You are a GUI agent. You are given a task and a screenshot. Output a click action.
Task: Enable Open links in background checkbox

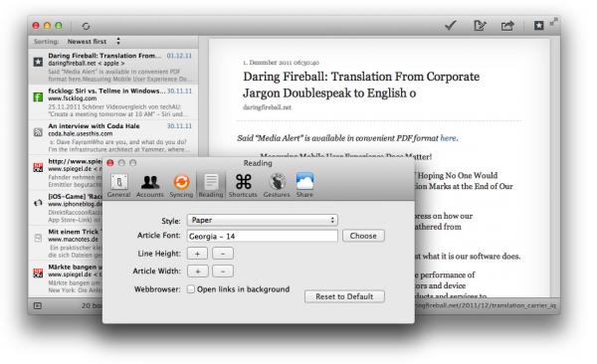pos(191,289)
